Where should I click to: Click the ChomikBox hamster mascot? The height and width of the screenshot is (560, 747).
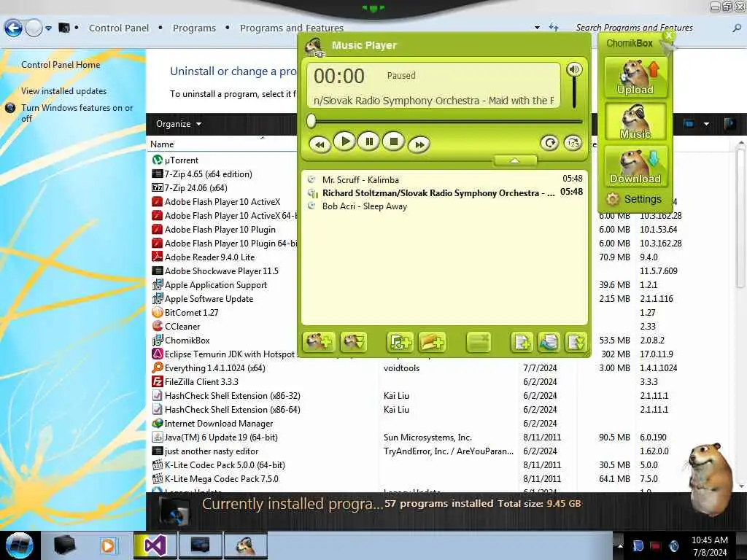(711, 480)
